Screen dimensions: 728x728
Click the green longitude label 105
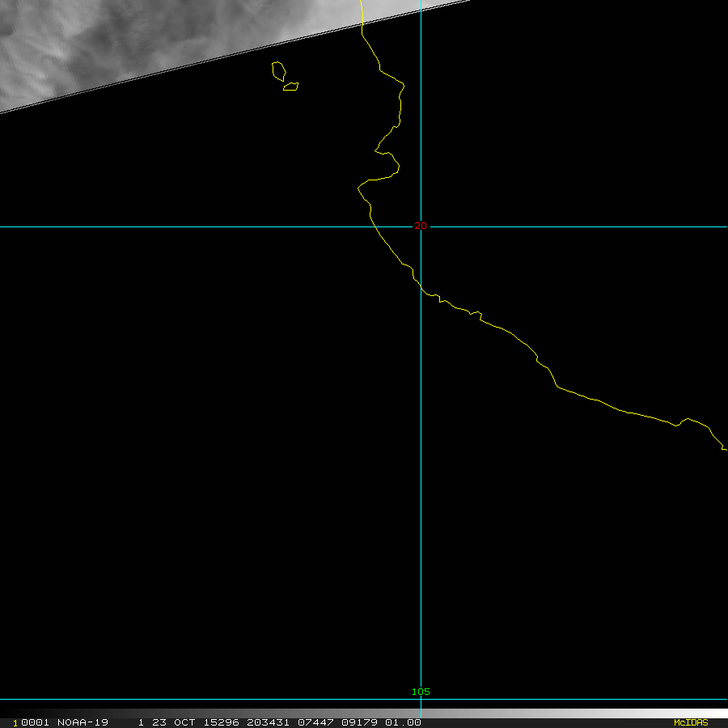coord(421,692)
